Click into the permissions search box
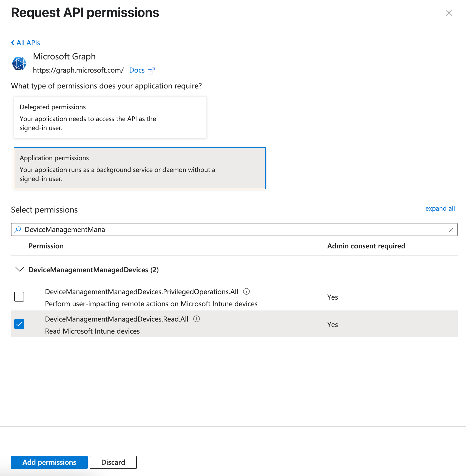The height and width of the screenshot is (476, 466). pyautogui.click(x=233, y=230)
